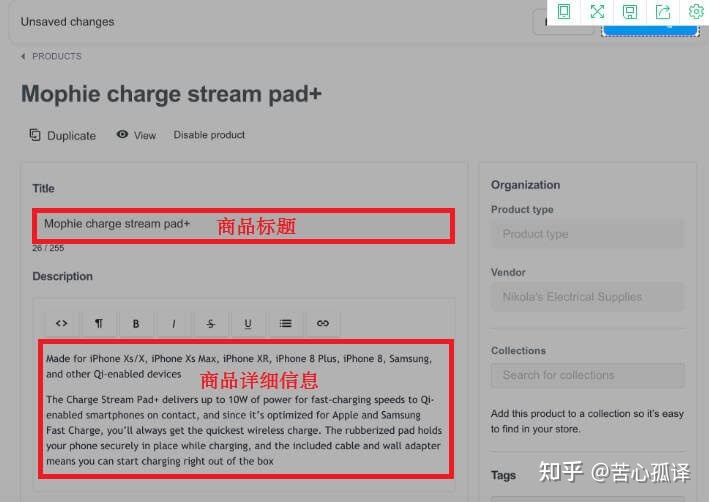Click the fullscreen expand arrows icon

(x=597, y=11)
